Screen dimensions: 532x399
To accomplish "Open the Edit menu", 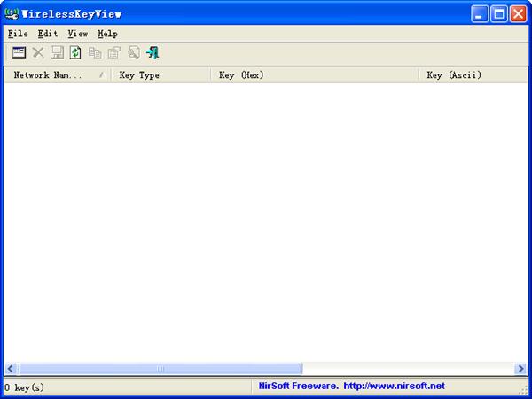I will tap(48, 34).
